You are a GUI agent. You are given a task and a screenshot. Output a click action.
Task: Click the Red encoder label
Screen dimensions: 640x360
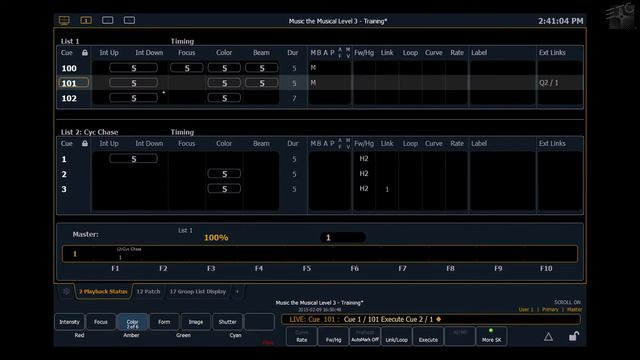pos(79,335)
